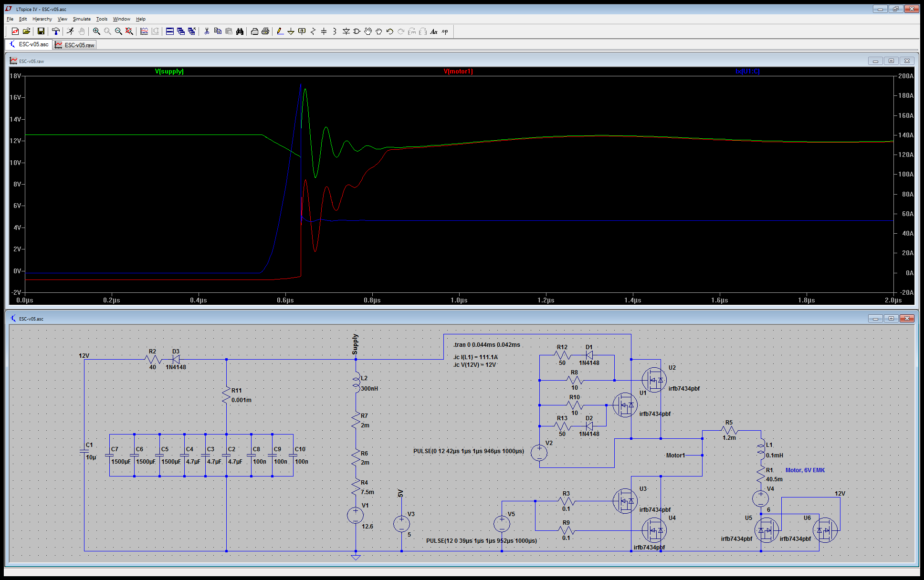Zoom out with the magnifier minus icon
Screen dimensions: 924x580
[x=118, y=31]
